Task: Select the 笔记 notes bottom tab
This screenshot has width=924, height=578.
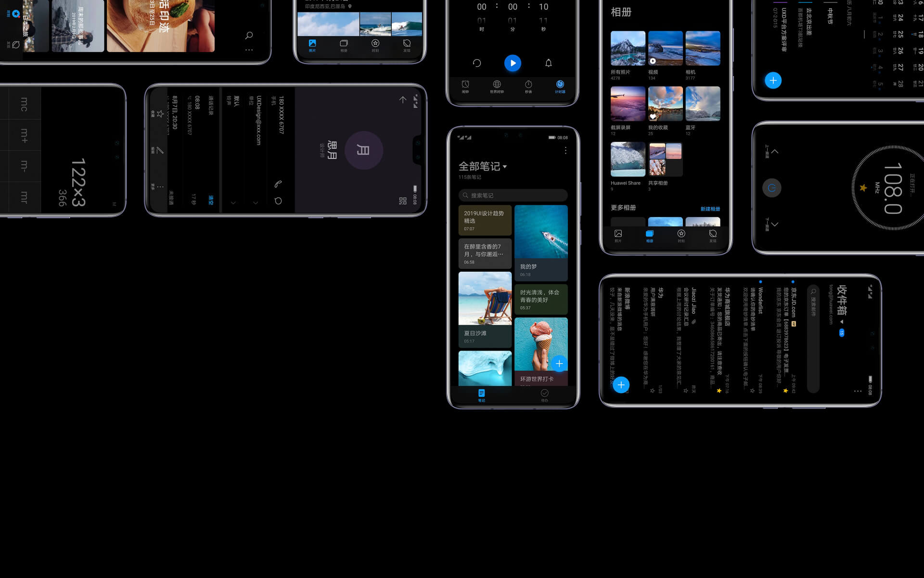Action: [x=482, y=395]
